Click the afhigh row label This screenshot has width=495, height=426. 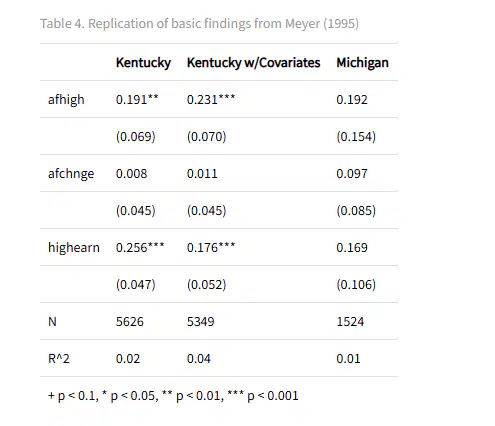coord(66,100)
